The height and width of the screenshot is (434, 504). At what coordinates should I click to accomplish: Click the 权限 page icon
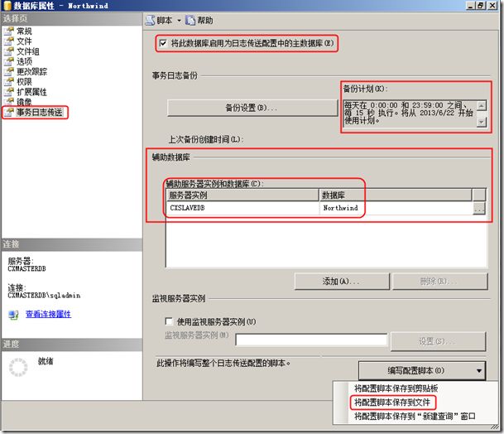(9, 82)
